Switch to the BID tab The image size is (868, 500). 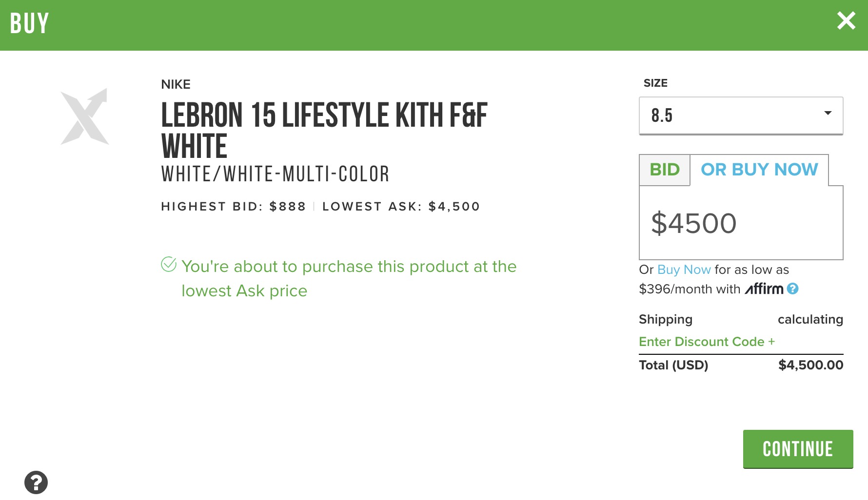point(664,170)
